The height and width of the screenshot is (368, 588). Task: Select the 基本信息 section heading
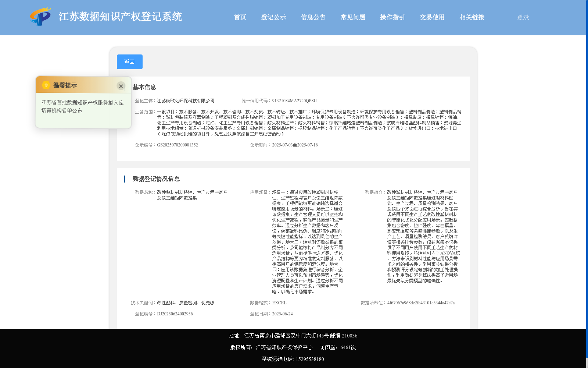pos(144,87)
